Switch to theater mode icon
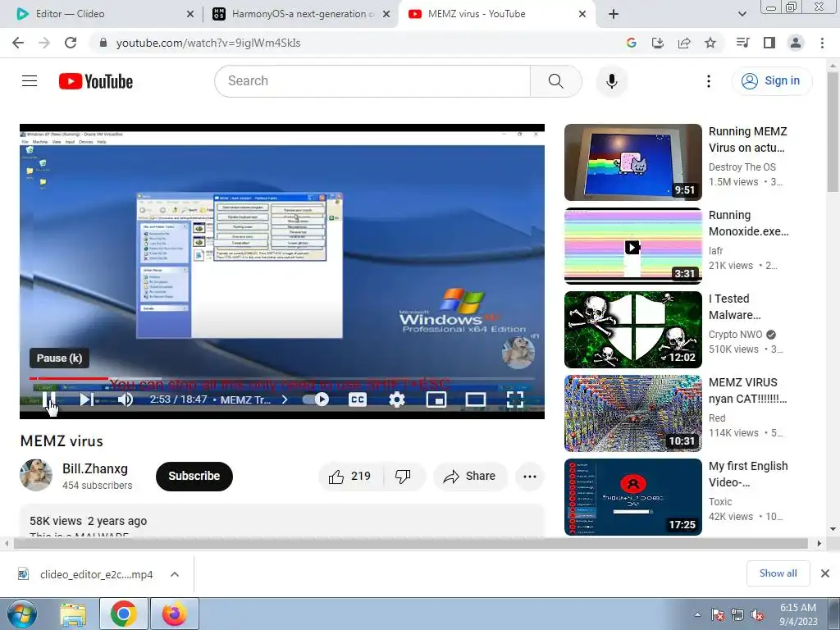This screenshot has height=630, width=840. (x=476, y=399)
